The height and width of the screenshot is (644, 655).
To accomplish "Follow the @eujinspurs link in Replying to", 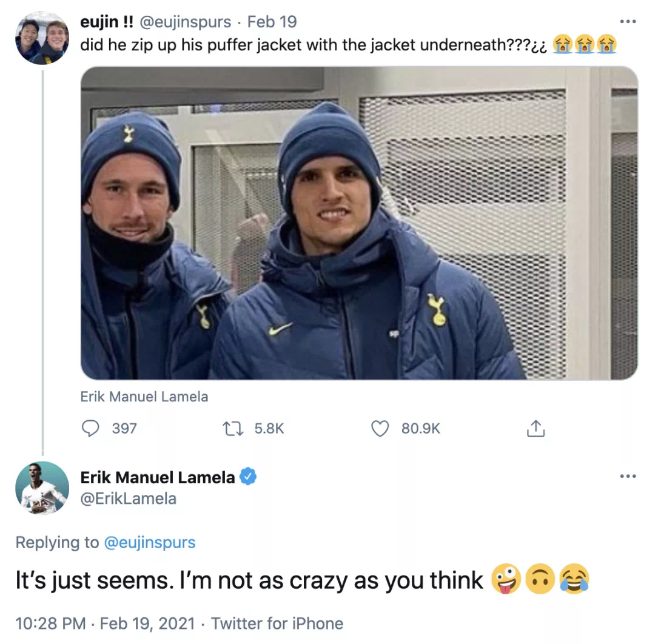I will pos(150,542).
